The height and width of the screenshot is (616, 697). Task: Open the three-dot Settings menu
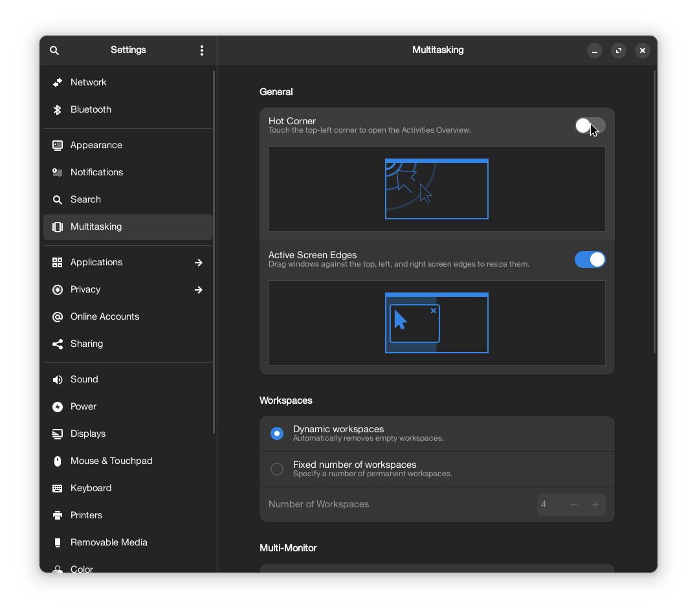[x=202, y=50]
